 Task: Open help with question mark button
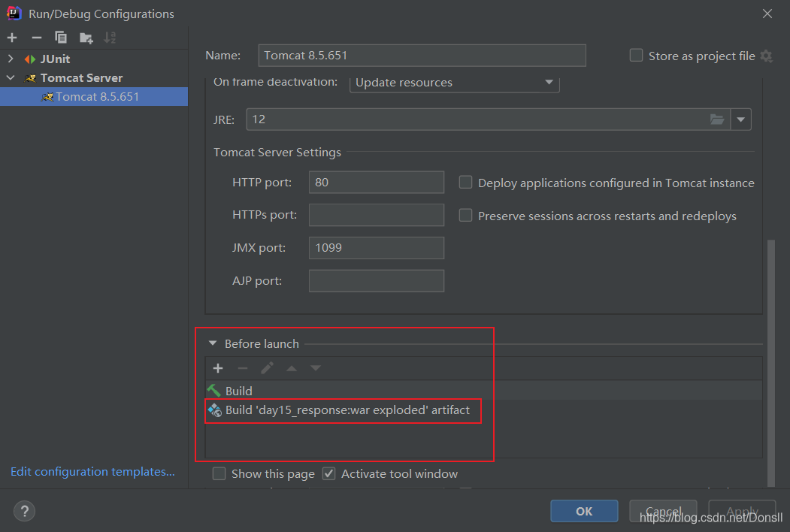(24, 511)
